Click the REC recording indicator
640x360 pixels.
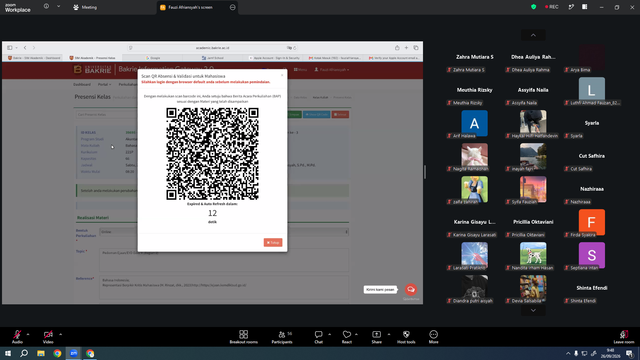tap(551, 7)
